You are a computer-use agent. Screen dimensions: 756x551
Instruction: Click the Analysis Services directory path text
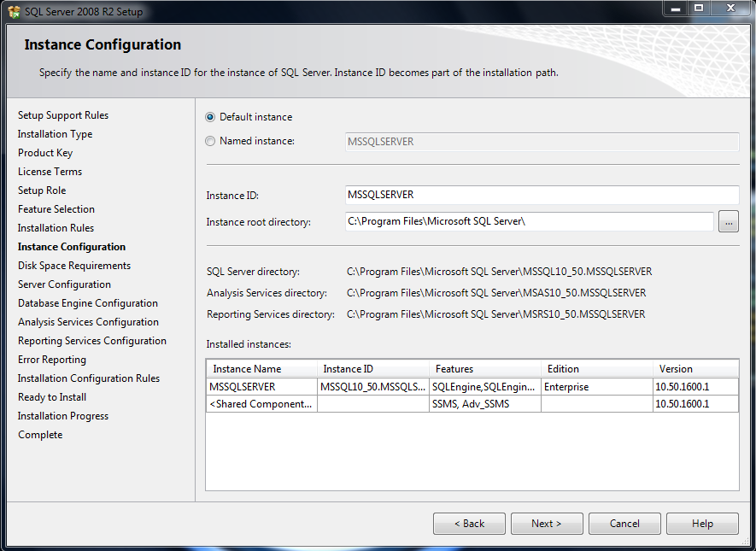496,293
